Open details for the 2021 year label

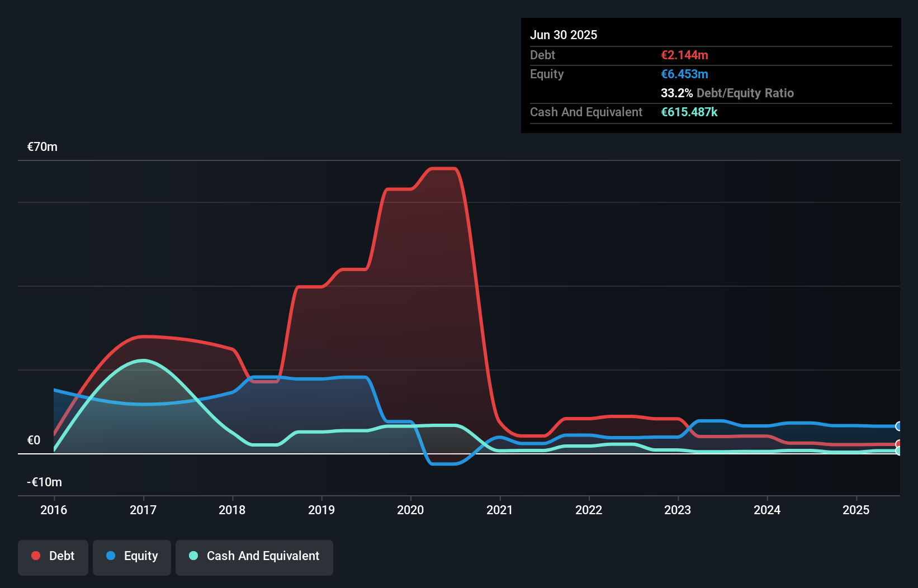coord(500,510)
